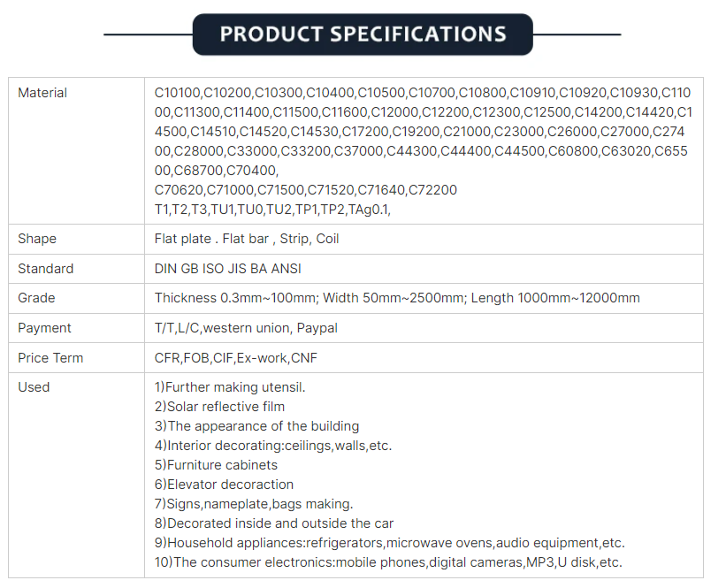Click the 'Solar reflective film' line
The width and height of the screenshot is (726, 588).
pyautogui.click(x=219, y=407)
